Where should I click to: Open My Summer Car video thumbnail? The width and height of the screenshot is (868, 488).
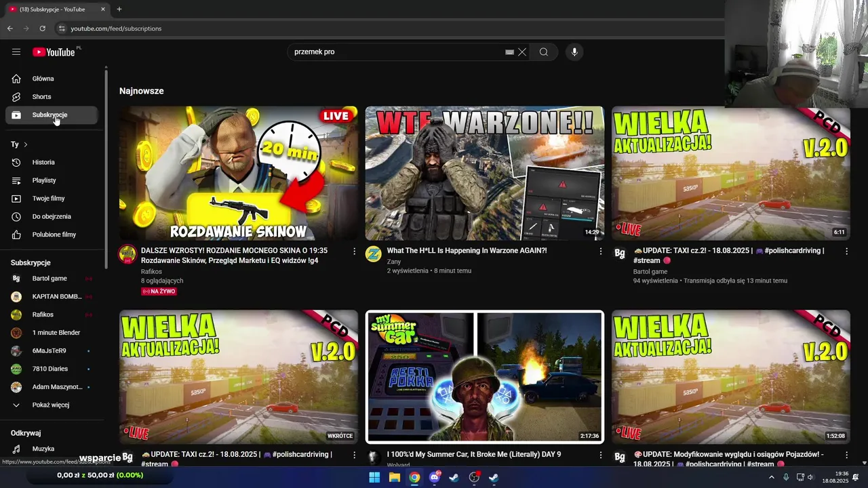(485, 376)
